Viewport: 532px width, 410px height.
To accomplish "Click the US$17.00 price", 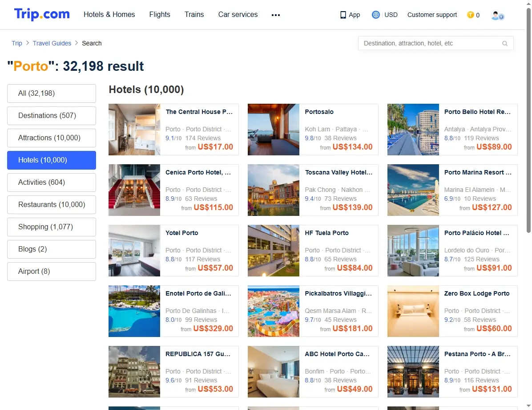I will click(215, 147).
